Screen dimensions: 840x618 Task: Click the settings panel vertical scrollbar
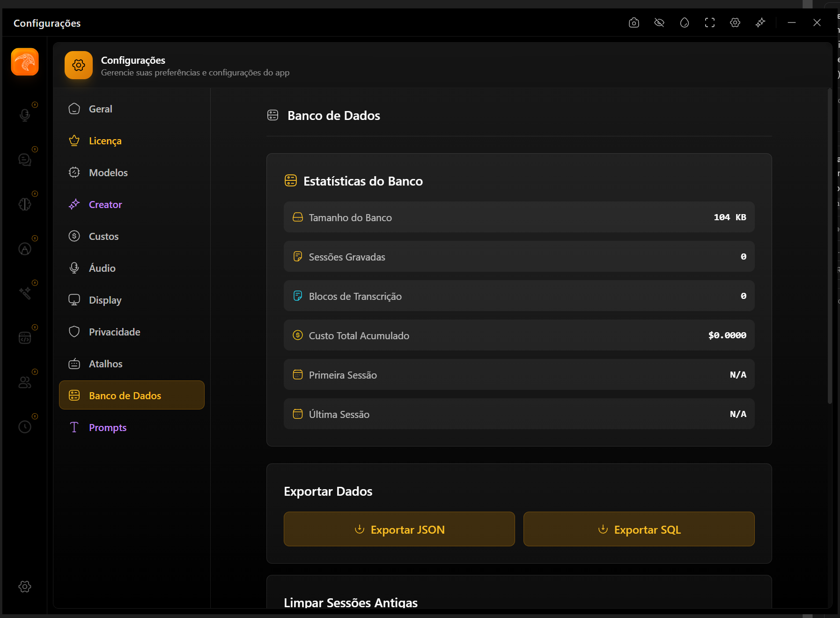coord(830,246)
